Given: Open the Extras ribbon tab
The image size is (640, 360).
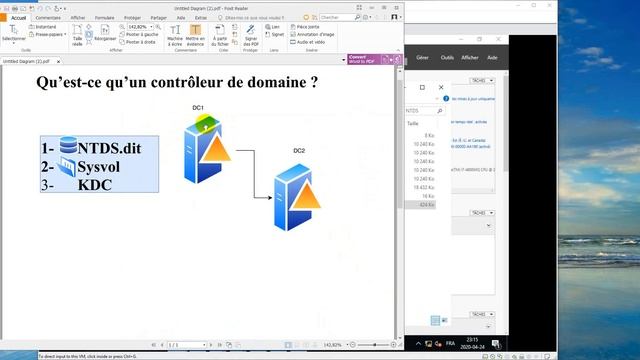Looking at the screenshot, I should pyautogui.click(x=200, y=18).
